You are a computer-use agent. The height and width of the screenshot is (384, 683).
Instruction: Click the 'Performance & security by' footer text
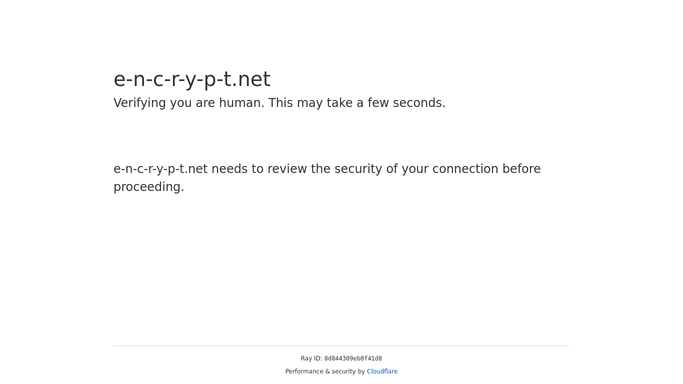click(325, 371)
